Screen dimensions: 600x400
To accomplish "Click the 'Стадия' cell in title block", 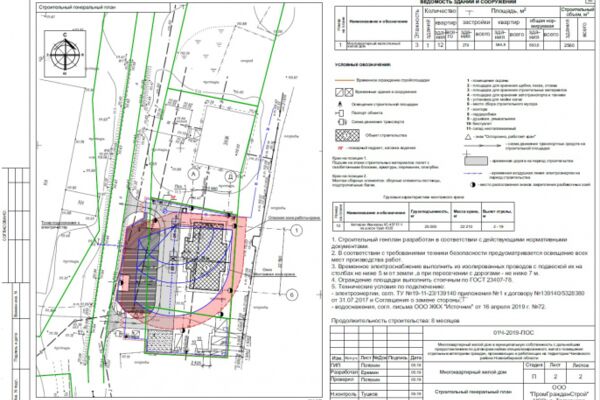I will (x=534, y=365).
